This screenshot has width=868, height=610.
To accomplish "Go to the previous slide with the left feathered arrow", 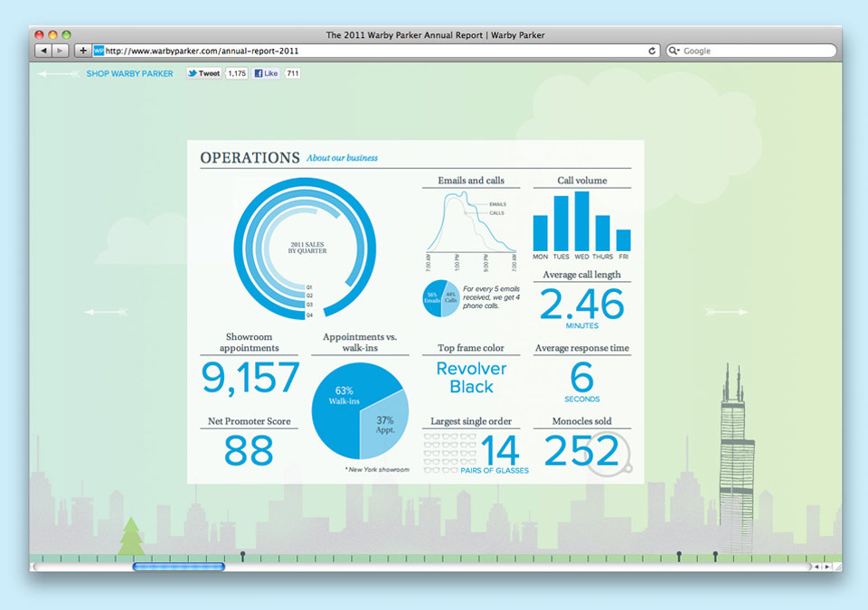I will tap(106, 312).
